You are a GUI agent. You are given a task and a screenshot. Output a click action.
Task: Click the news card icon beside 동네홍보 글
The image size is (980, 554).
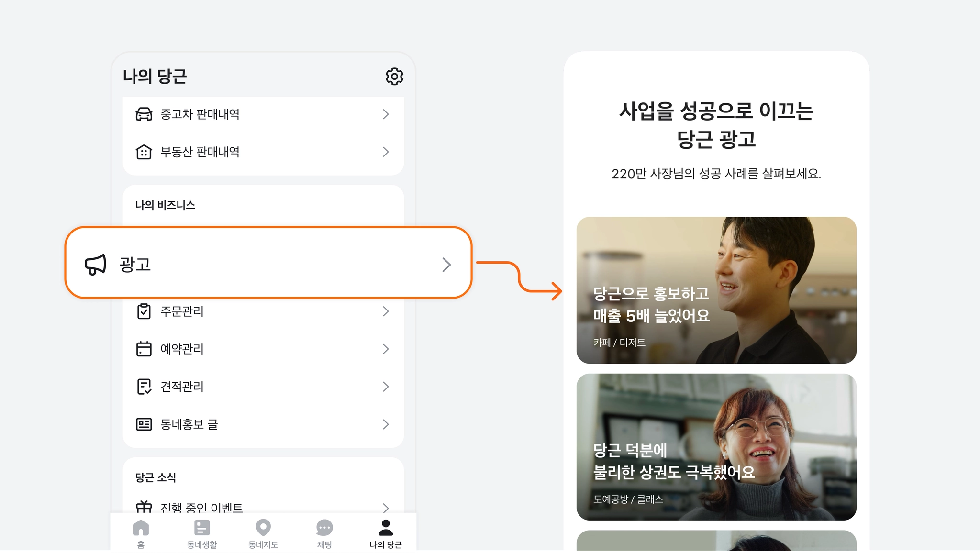click(x=144, y=424)
